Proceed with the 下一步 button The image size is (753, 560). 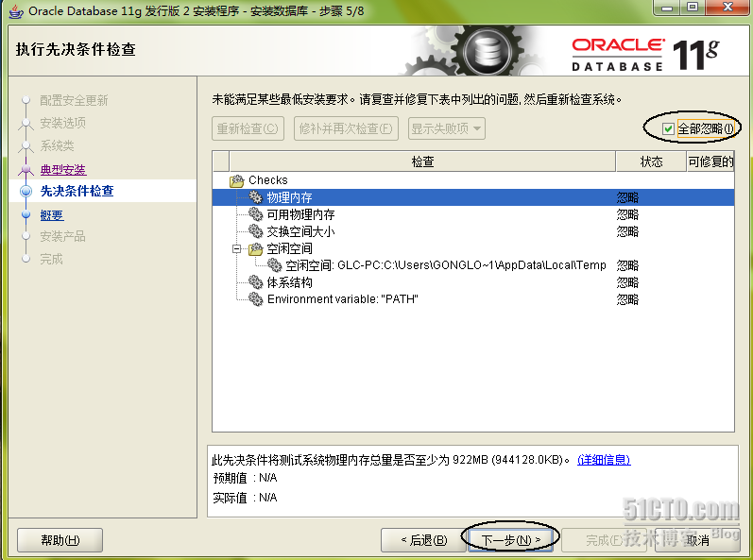[x=510, y=540]
